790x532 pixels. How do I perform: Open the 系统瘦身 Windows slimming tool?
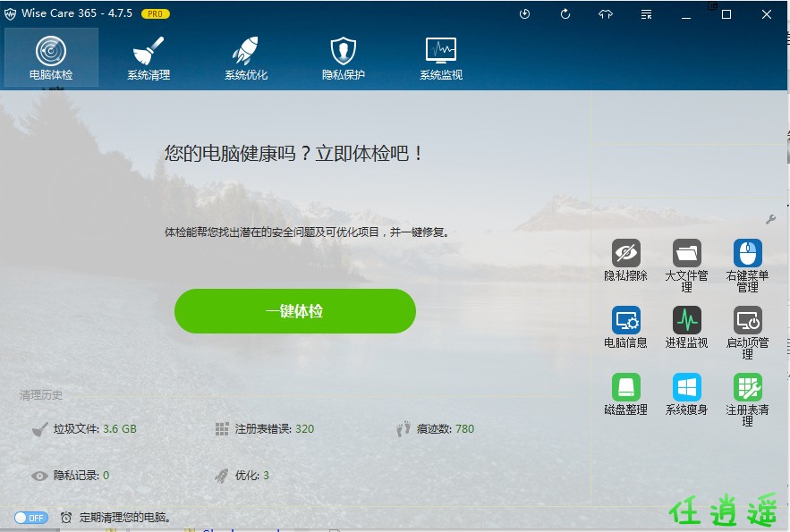tap(686, 394)
